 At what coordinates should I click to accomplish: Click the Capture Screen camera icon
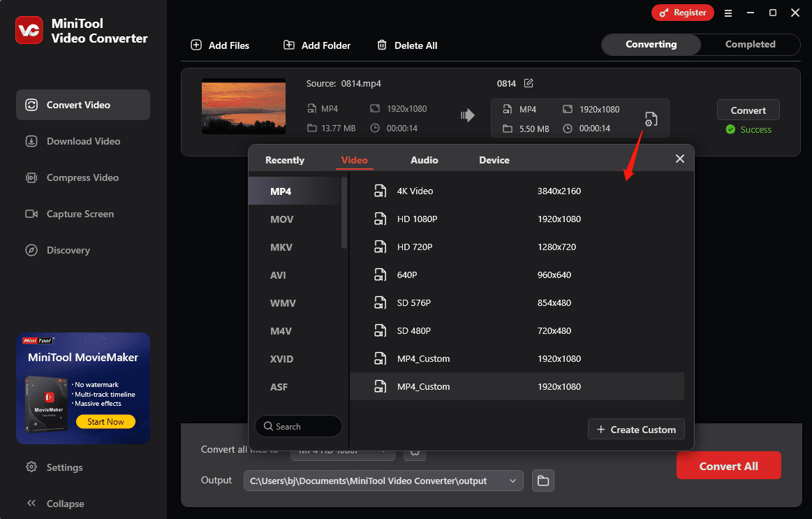click(31, 214)
